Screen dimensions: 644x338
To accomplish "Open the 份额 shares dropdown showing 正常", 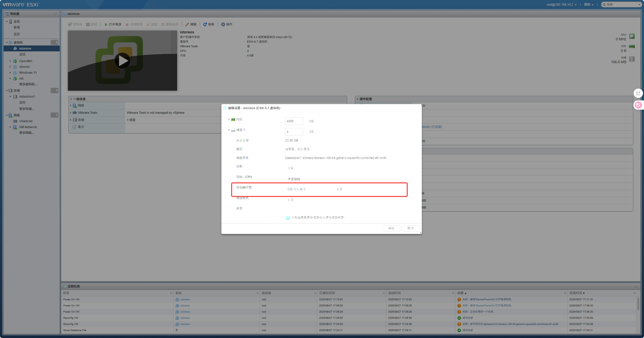I will pyautogui.click(x=307, y=168).
